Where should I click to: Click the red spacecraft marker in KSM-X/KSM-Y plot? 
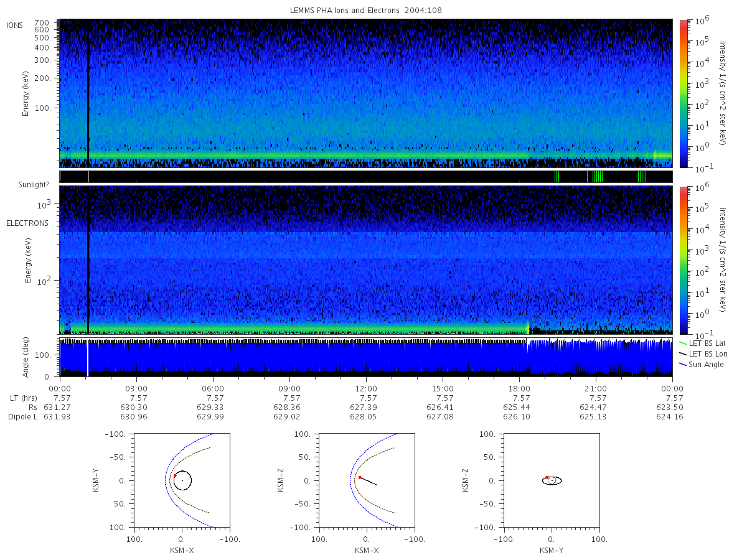[x=175, y=476]
